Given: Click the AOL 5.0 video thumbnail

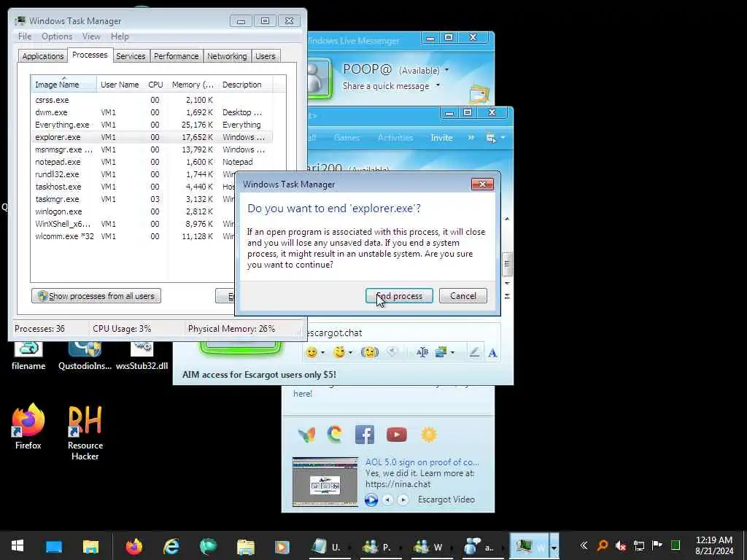Looking at the screenshot, I should 325,482.
